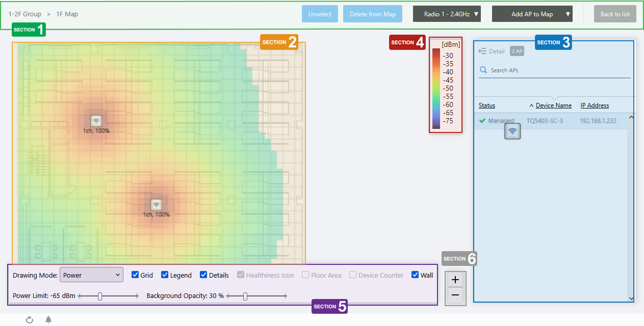Disable the Grid checkbox
The width and height of the screenshot is (644, 326).
coord(135,275)
